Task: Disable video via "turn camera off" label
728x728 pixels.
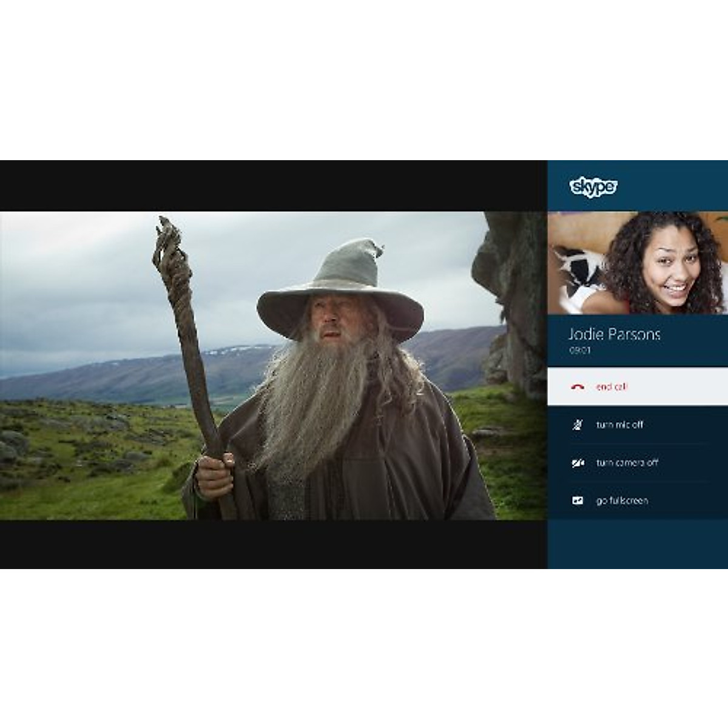Action: [x=627, y=463]
